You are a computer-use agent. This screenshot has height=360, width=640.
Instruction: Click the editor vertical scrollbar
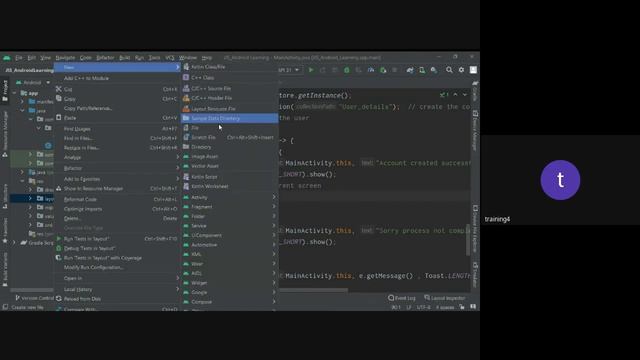coord(469,240)
